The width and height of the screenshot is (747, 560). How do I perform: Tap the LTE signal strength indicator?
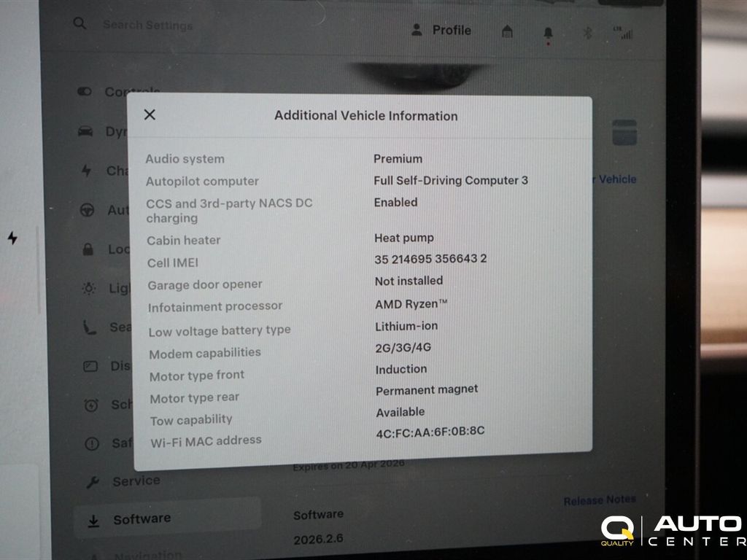point(624,32)
